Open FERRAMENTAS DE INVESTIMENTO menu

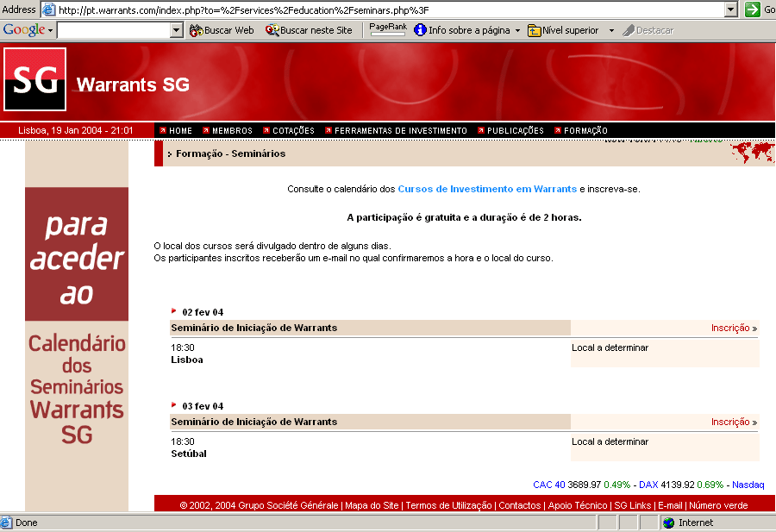pyautogui.click(x=397, y=131)
